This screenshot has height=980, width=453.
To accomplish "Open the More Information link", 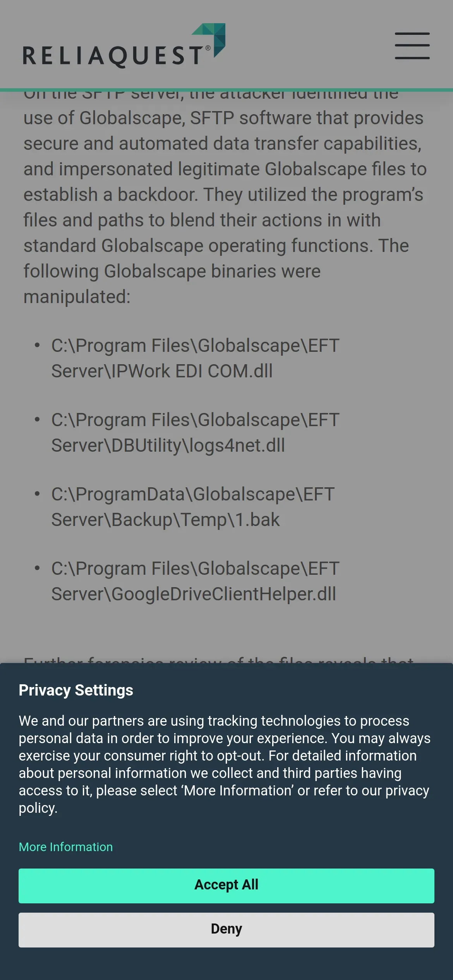I will coord(66,847).
